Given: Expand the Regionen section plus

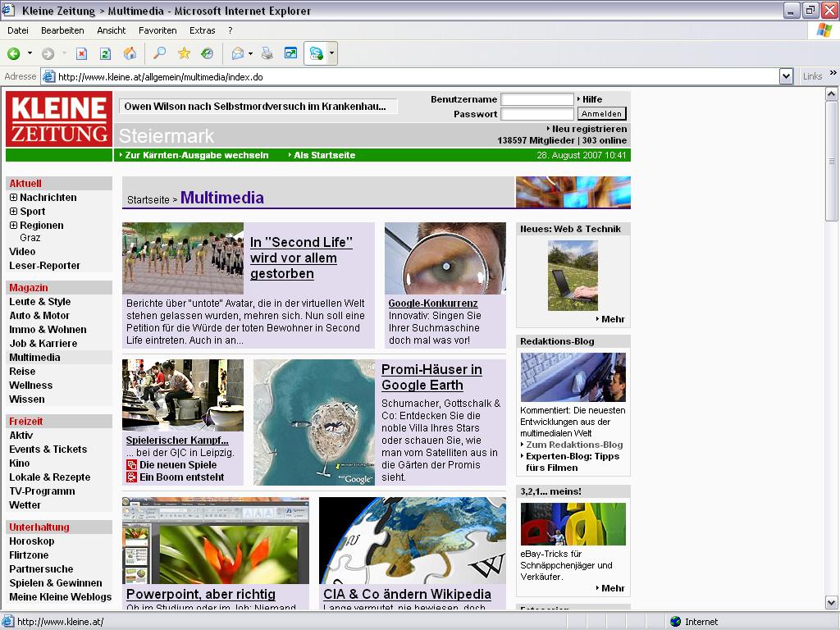Looking at the screenshot, I should tap(13, 225).
